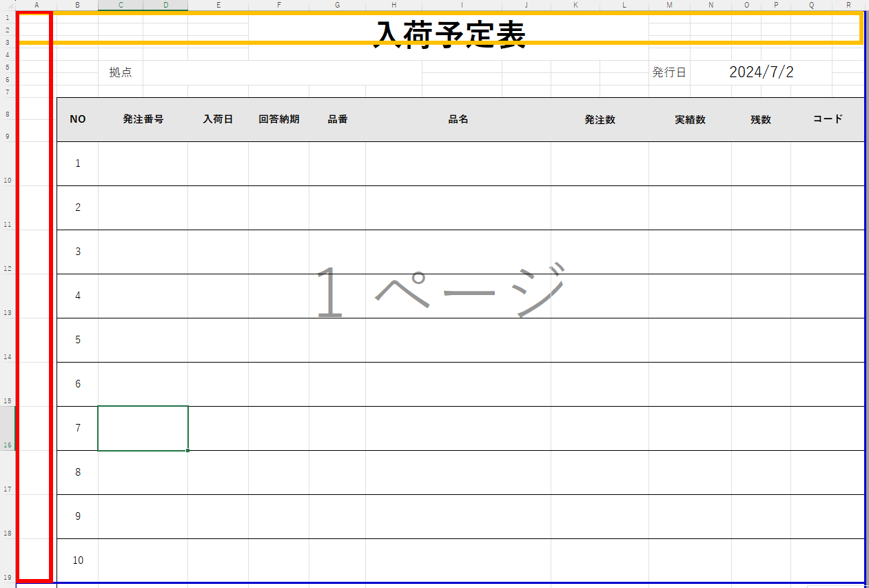Click column R header
The image size is (869, 588).
pos(848,5)
